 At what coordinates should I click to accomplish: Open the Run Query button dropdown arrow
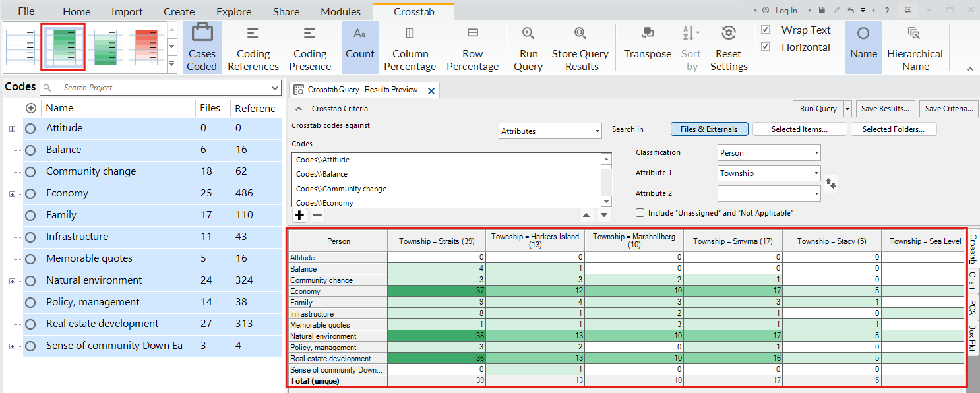pos(847,109)
